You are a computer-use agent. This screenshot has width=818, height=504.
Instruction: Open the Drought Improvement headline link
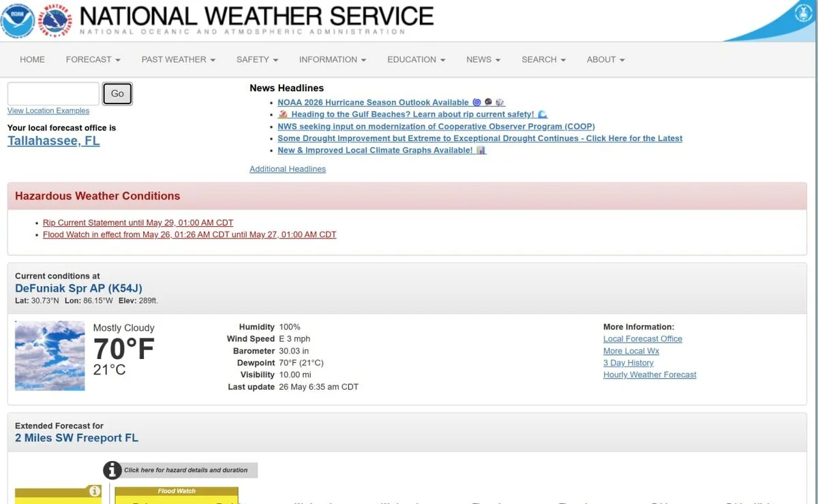[480, 138]
